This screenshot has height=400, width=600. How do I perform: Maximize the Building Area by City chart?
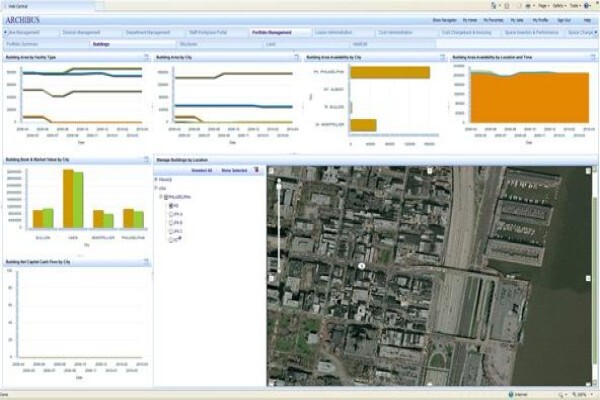(296, 57)
